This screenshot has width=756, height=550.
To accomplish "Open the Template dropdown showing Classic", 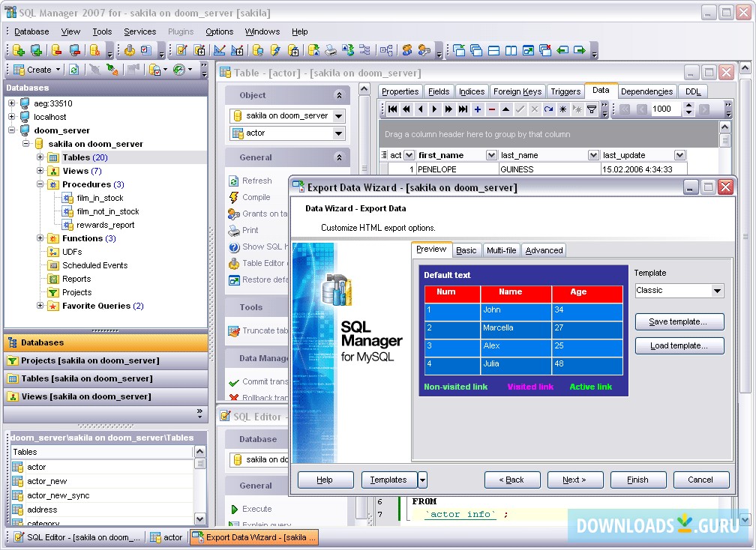I will (x=717, y=291).
